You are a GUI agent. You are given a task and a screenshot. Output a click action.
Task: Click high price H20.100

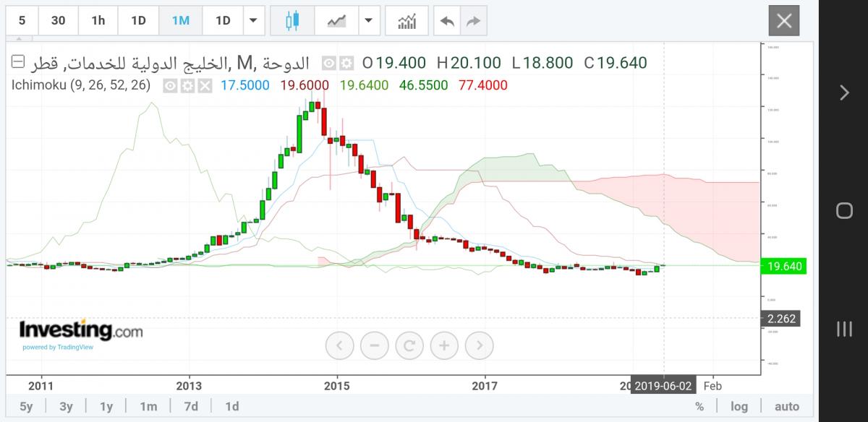click(x=470, y=63)
